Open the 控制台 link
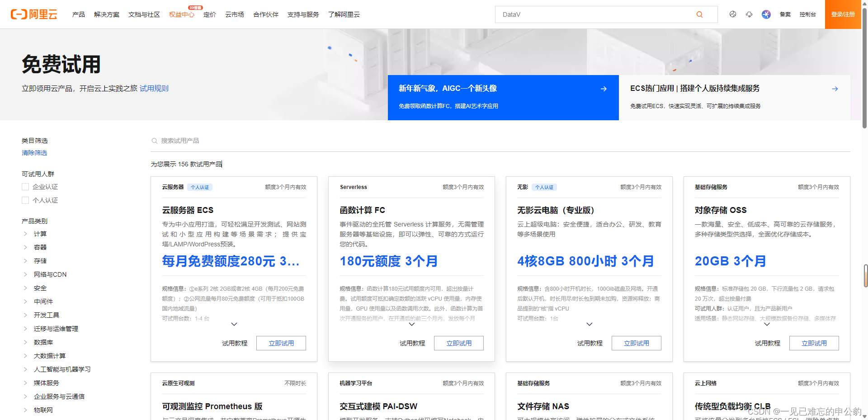868x420 pixels. pyautogui.click(x=808, y=14)
